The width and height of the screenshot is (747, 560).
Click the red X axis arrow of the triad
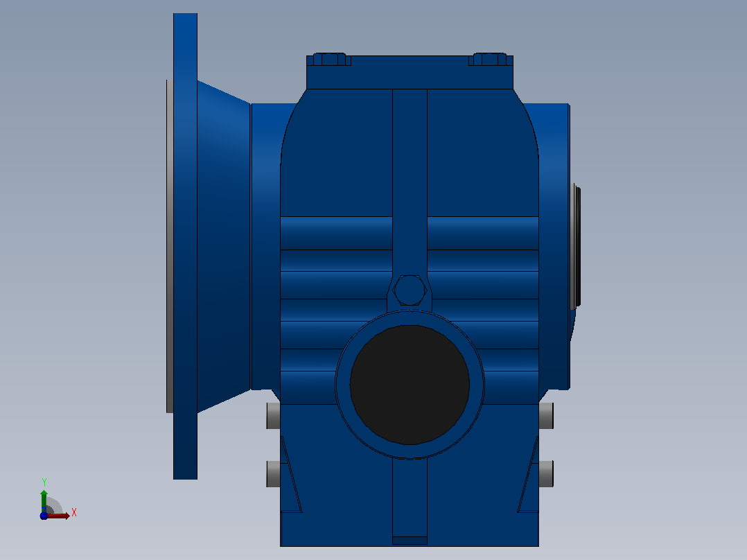tap(58, 516)
